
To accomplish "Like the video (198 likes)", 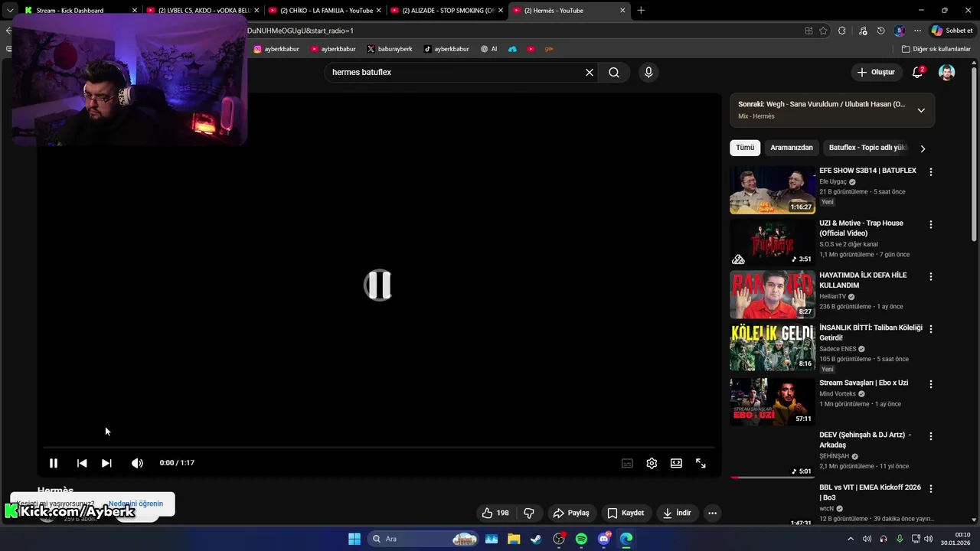I will coord(495,513).
